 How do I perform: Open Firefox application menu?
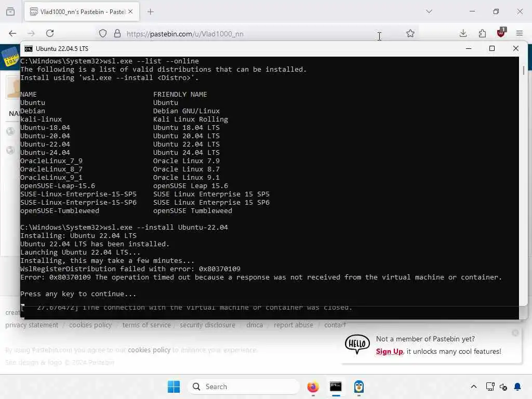[520, 33]
